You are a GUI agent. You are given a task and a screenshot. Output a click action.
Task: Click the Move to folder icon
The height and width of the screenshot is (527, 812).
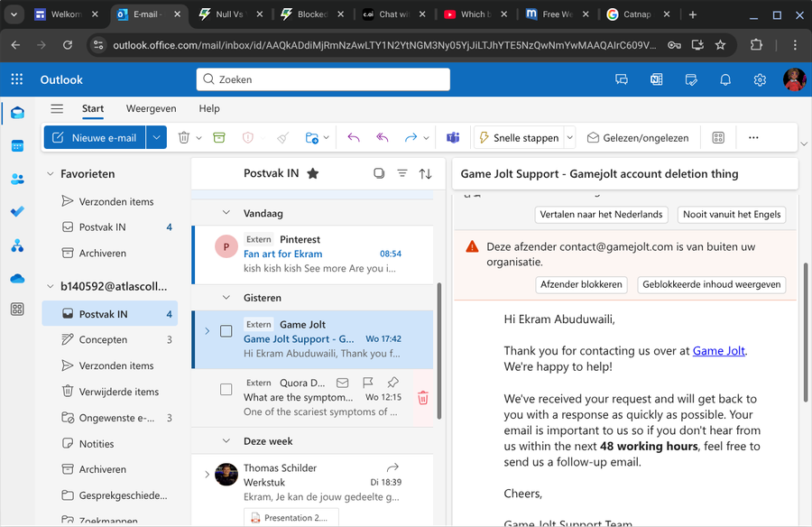click(312, 137)
